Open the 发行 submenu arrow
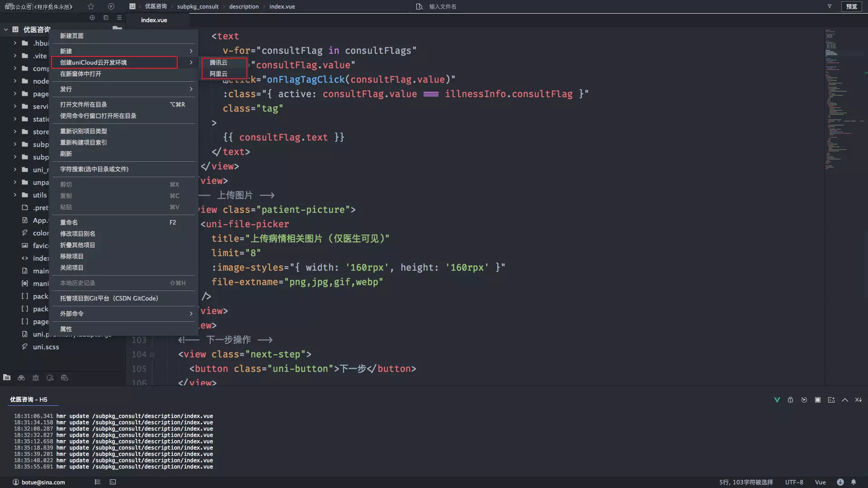 pos(191,89)
